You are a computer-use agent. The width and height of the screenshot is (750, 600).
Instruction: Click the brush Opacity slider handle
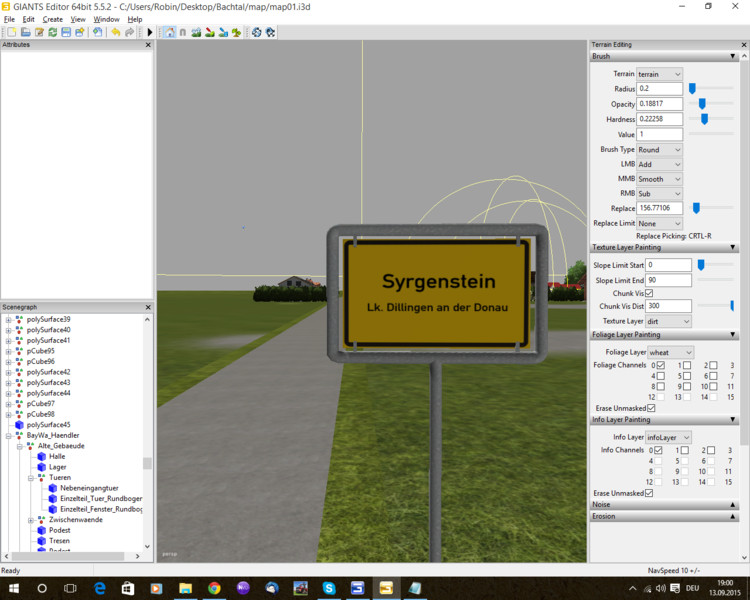pos(702,104)
